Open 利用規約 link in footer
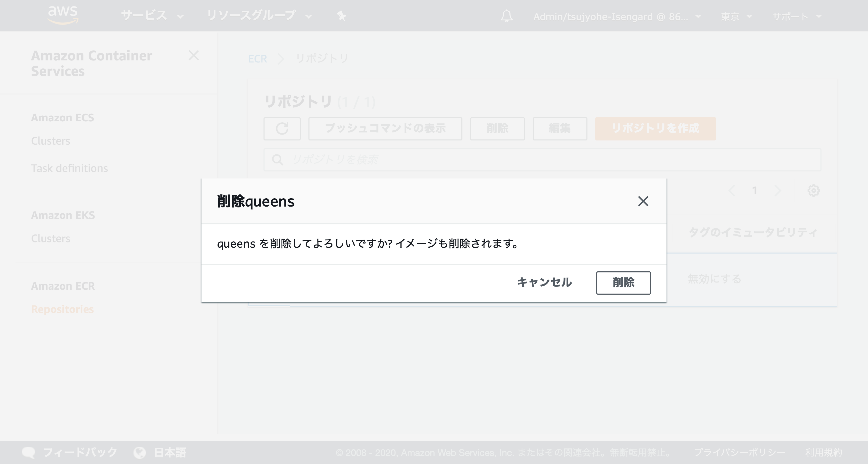This screenshot has width=868, height=464. point(824,453)
